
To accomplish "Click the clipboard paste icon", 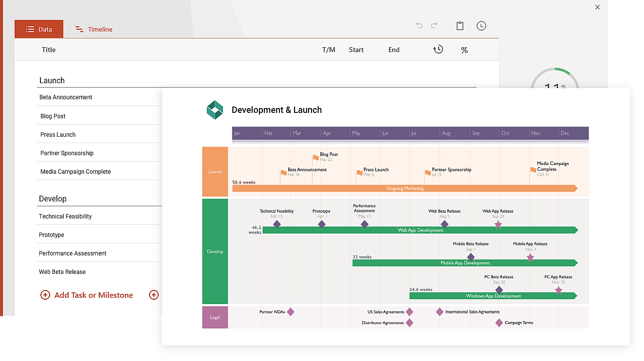I will 460,26.
